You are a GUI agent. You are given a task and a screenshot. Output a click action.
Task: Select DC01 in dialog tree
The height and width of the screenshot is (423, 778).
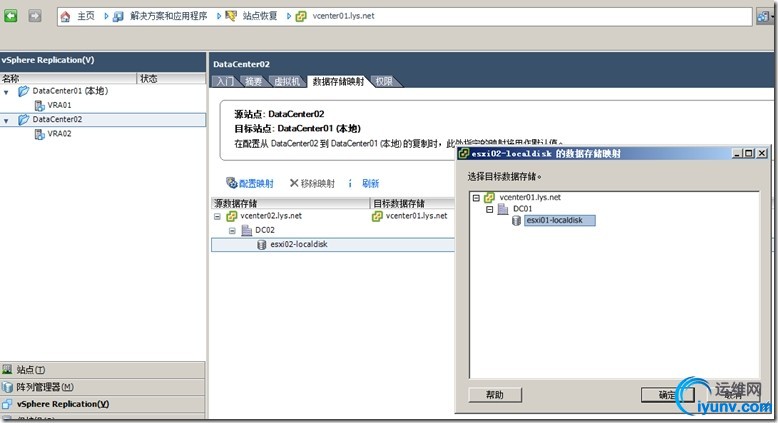tap(522, 209)
